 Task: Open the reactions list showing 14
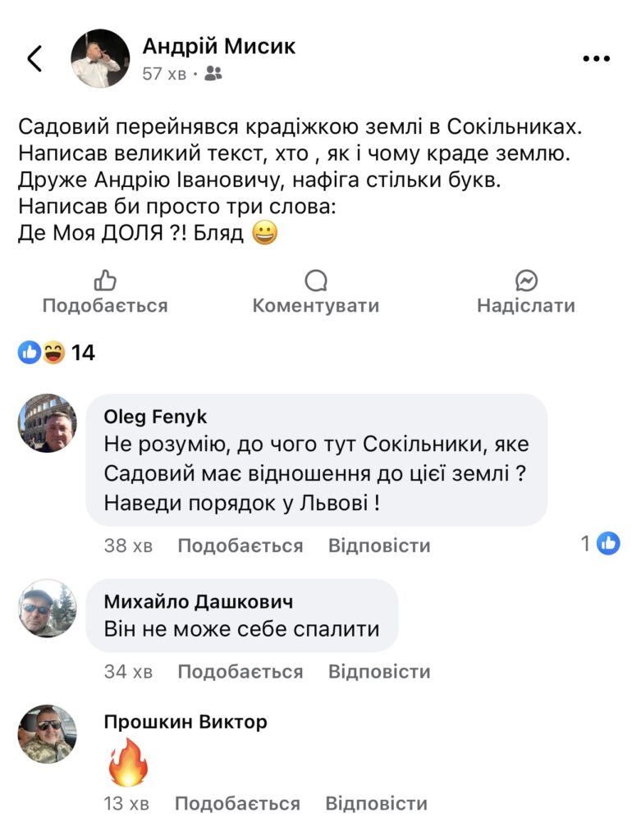56,354
